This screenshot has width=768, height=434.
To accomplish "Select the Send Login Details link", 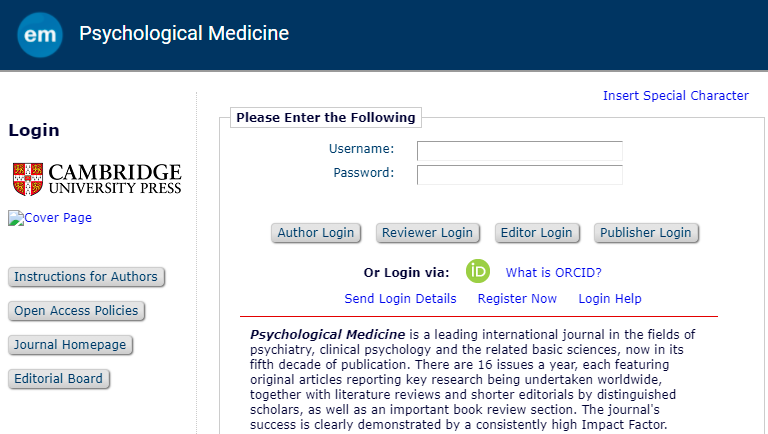I will [x=400, y=299].
